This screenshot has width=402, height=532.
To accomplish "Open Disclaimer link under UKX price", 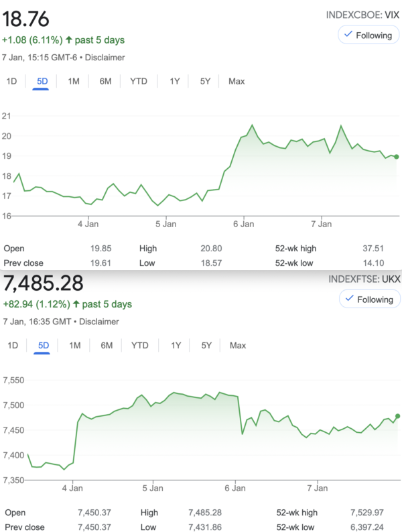I will click(99, 322).
